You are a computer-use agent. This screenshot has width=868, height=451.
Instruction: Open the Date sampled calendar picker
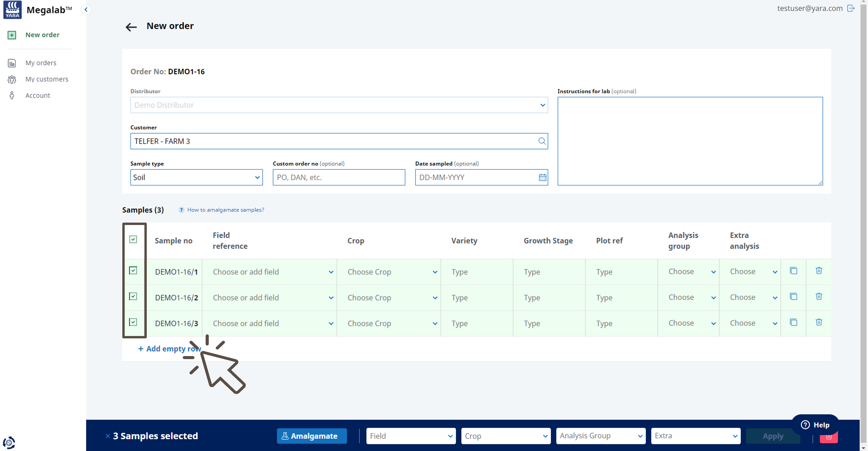click(x=542, y=178)
